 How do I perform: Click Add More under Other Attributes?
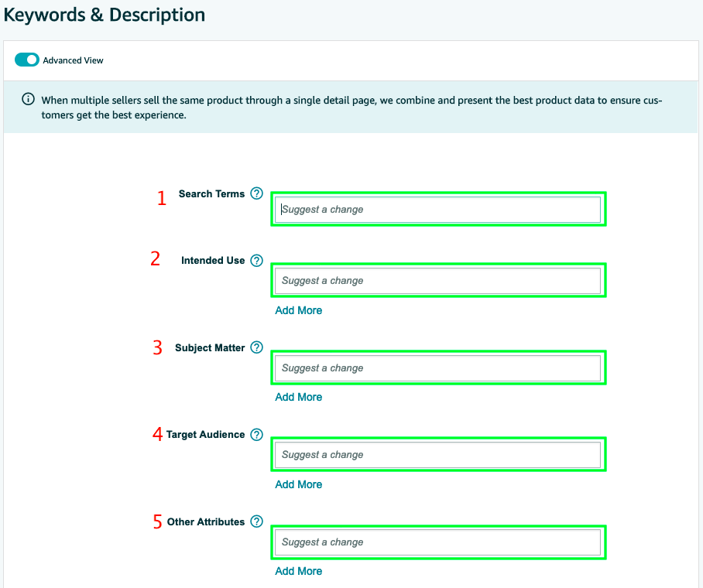(x=299, y=571)
